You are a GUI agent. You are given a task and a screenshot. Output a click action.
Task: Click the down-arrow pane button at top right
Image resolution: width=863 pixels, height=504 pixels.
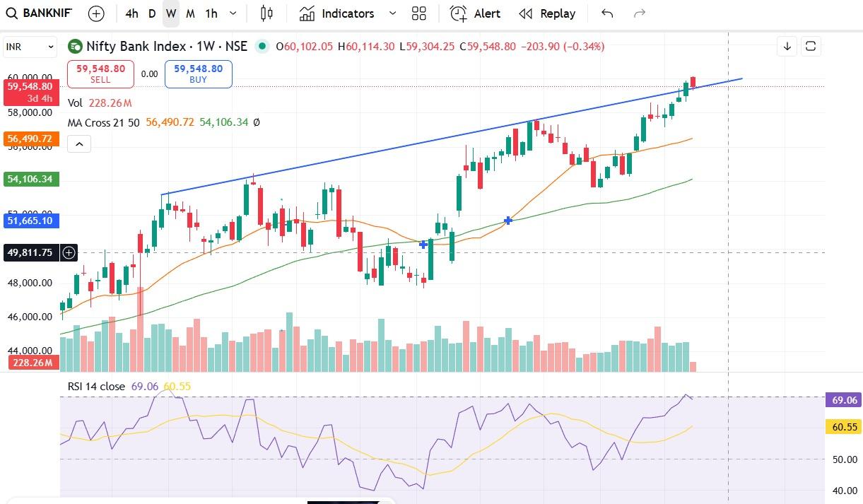coord(787,46)
